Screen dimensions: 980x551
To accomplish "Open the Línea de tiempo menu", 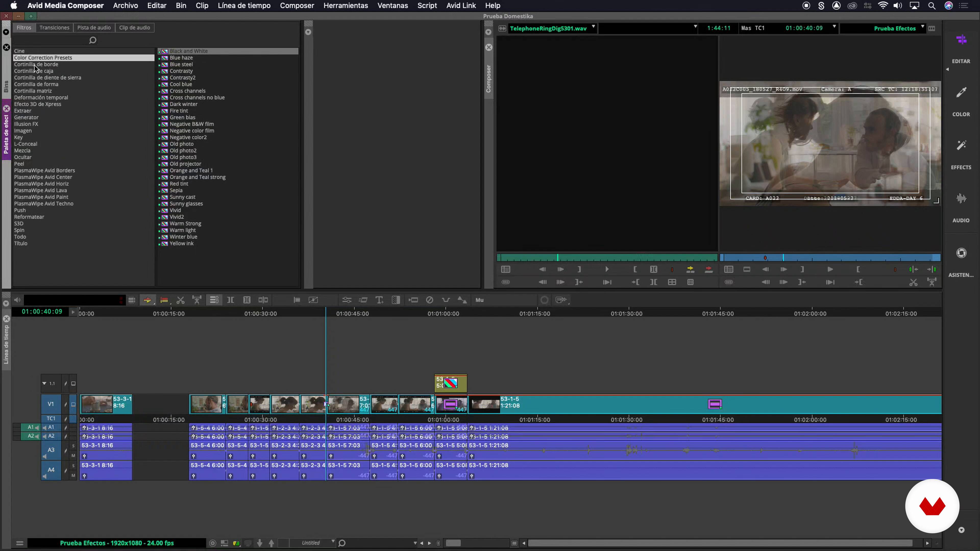I will (244, 6).
